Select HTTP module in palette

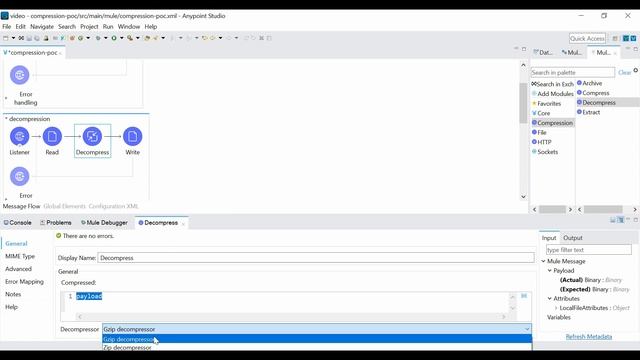pos(542,142)
